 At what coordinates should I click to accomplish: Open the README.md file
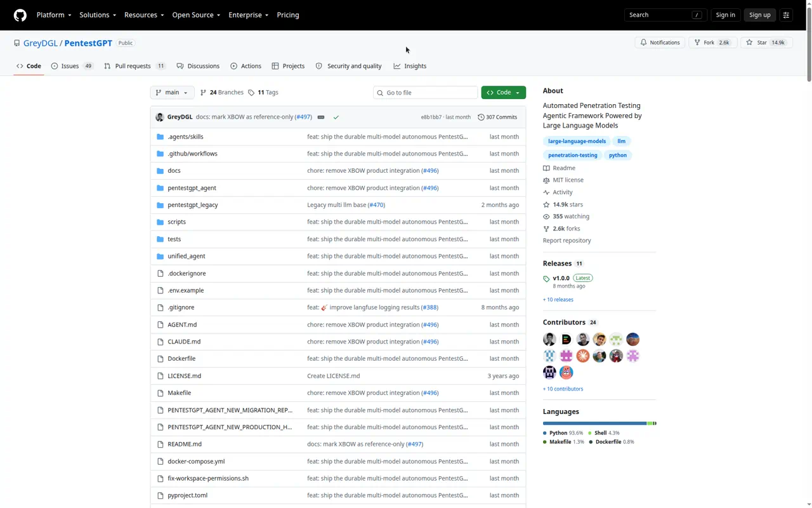point(185,444)
